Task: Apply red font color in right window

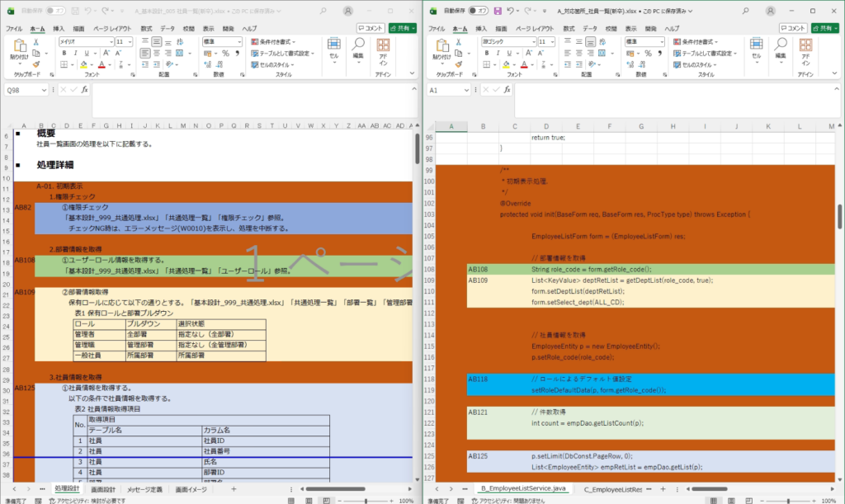Action: (x=524, y=64)
